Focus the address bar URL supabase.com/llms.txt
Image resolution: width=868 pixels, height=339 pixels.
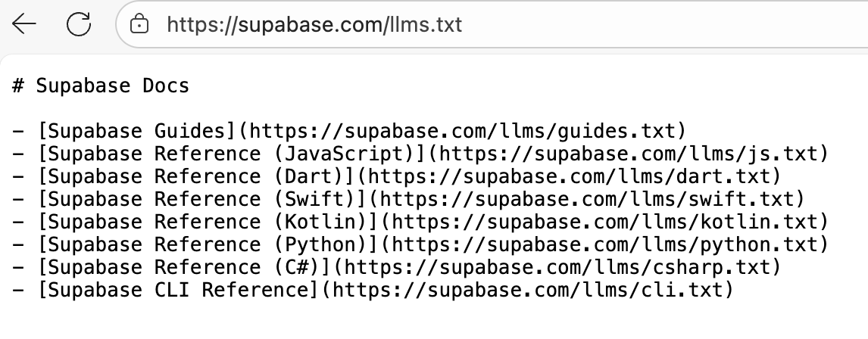(314, 25)
